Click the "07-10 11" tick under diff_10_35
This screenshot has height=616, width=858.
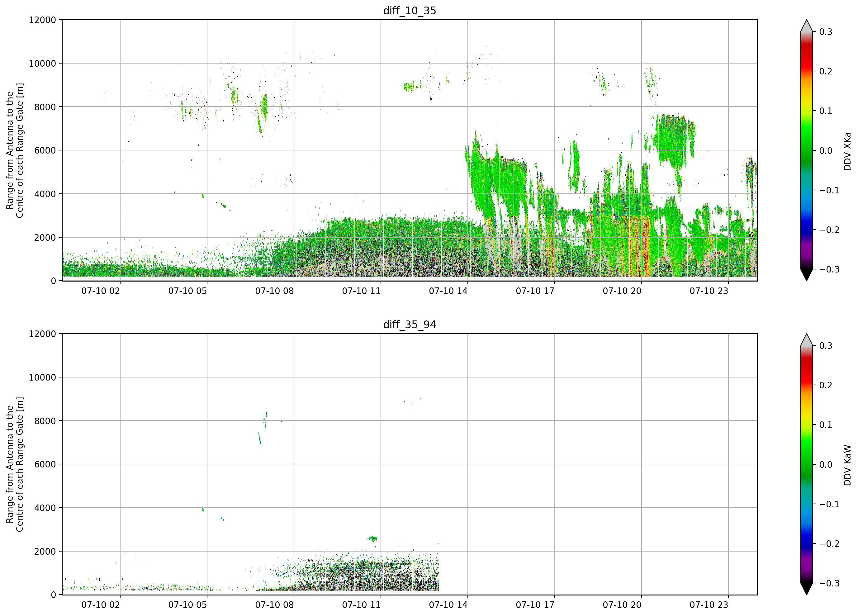[361, 291]
